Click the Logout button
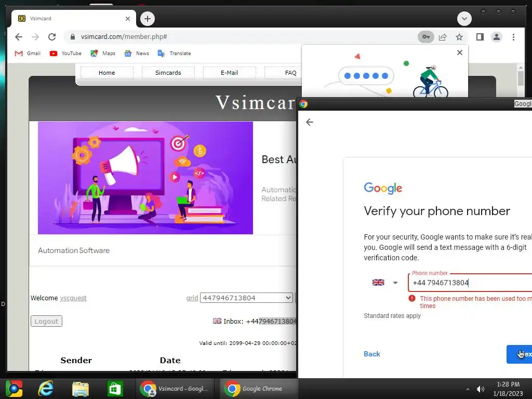The height and width of the screenshot is (399, 532). [x=46, y=321]
